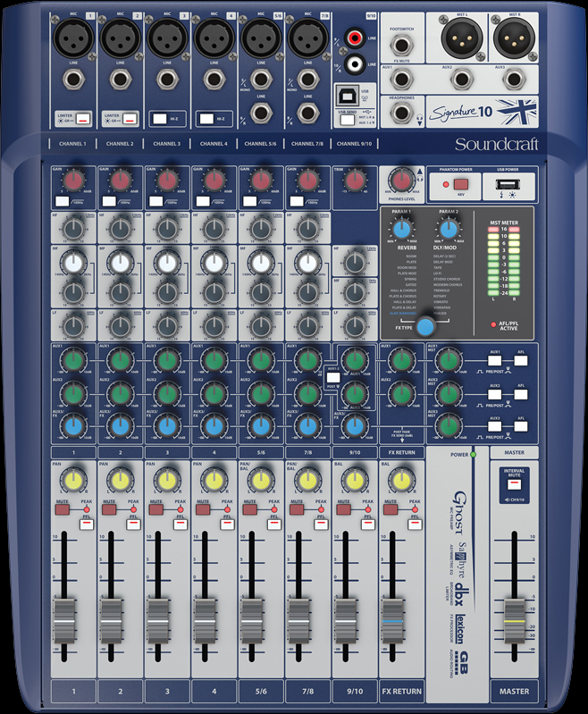
Task: Click the Phones Level knob
Action: tap(401, 181)
